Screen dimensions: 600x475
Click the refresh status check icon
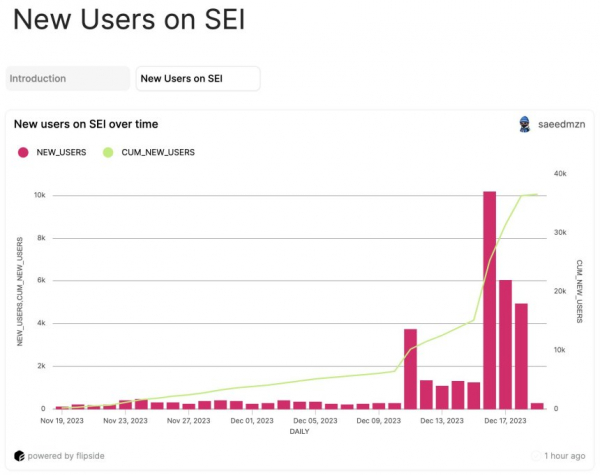(536, 456)
